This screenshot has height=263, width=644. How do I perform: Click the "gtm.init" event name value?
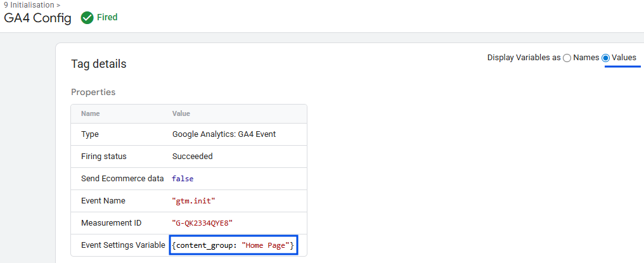193,201
